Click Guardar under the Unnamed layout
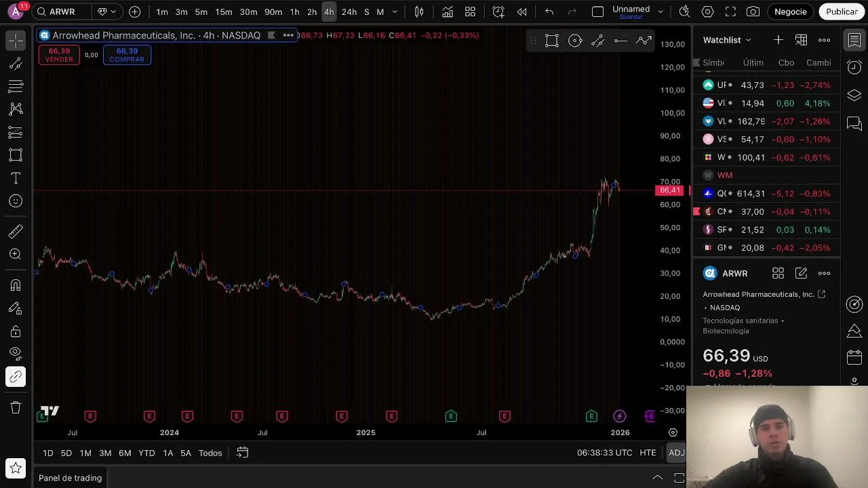The height and width of the screenshot is (488, 868). click(x=631, y=17)
